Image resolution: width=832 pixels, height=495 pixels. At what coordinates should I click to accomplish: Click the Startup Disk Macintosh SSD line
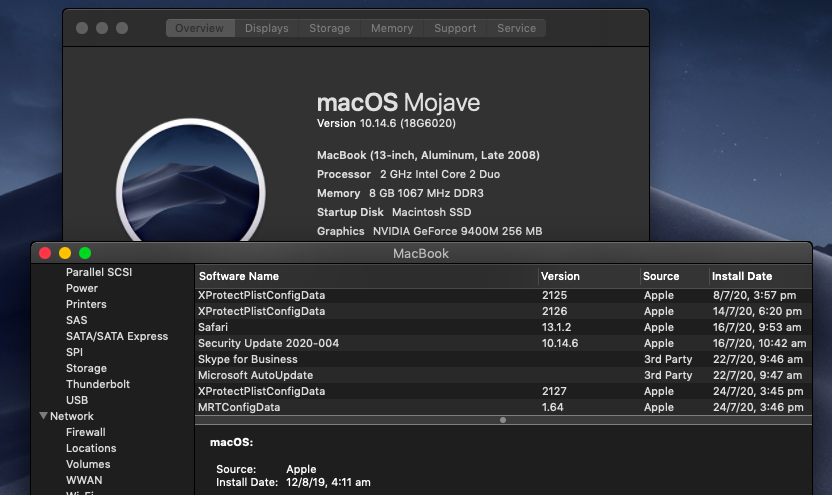[394, 212]
